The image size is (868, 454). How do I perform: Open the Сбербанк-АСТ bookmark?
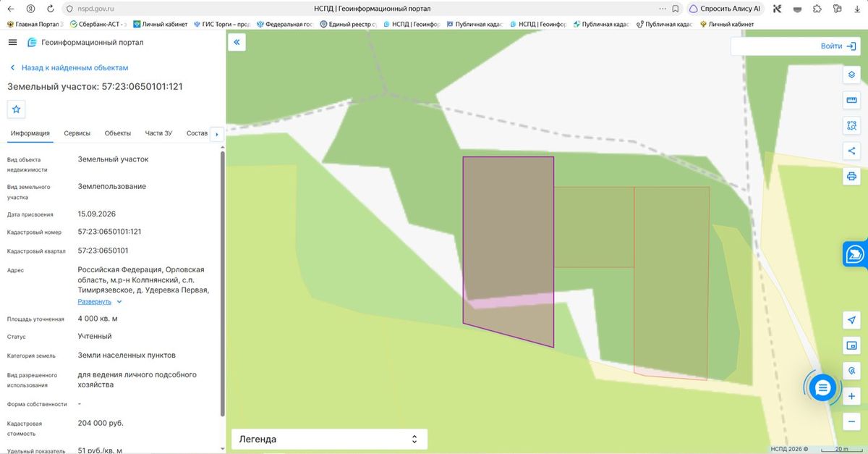[x=98, y=24]
